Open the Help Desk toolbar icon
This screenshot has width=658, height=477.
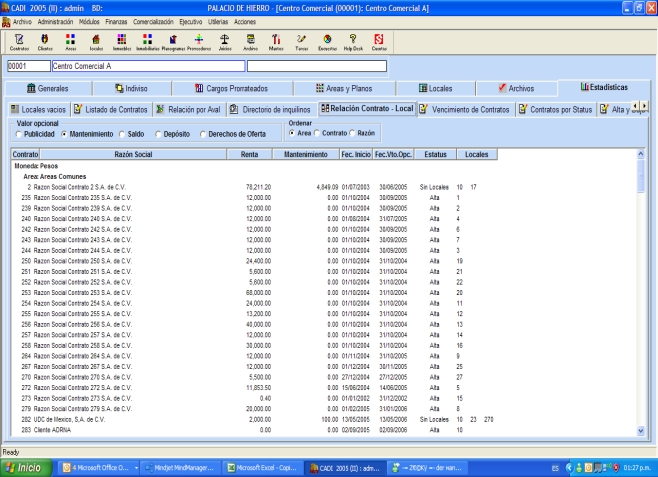click(x=352, y=40)
